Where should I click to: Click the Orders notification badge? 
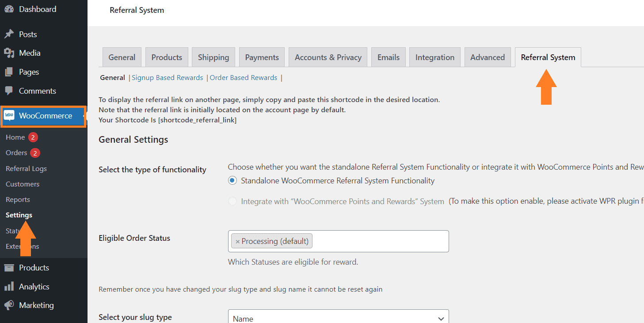click(35, 153)
